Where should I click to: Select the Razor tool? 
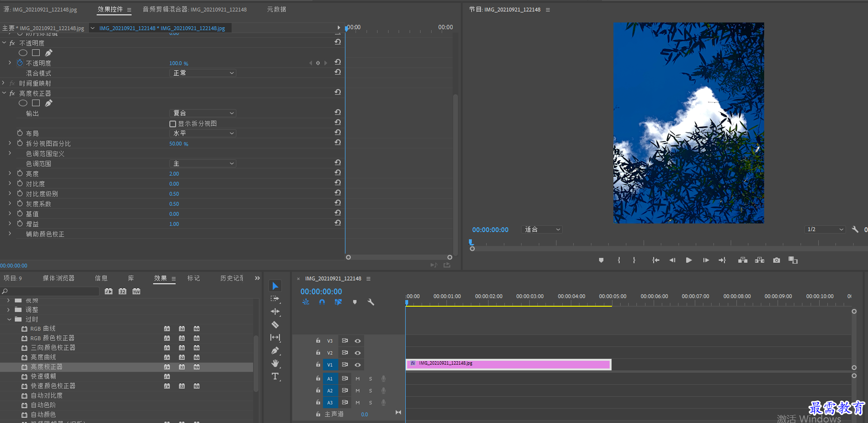(275, 324)
